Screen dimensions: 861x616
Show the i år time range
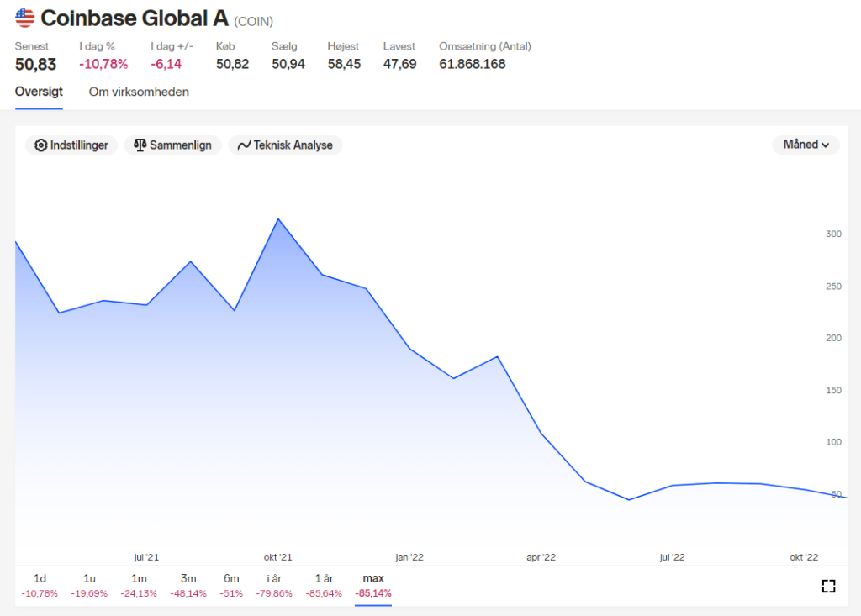point(274,585)
